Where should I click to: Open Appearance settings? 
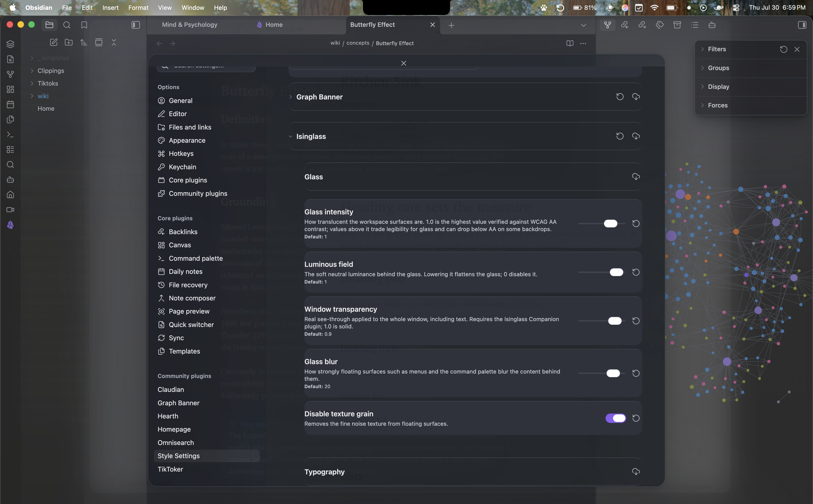click(187, 140)
